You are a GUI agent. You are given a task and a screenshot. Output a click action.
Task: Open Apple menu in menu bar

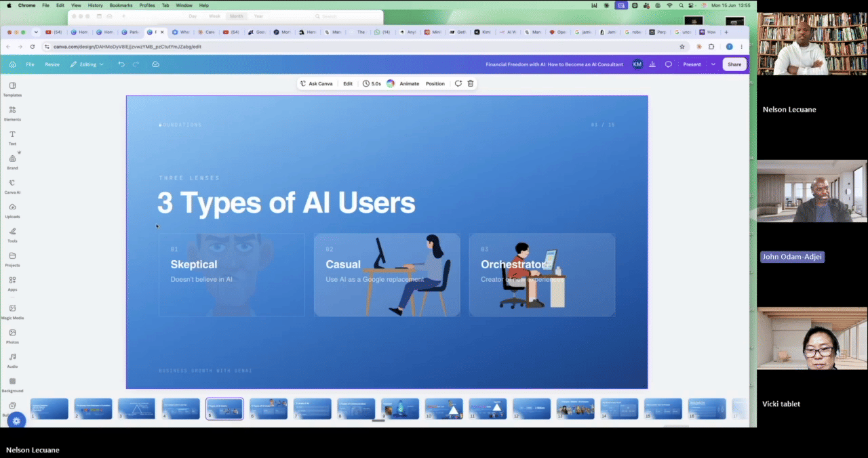click(x=9, y=5)
